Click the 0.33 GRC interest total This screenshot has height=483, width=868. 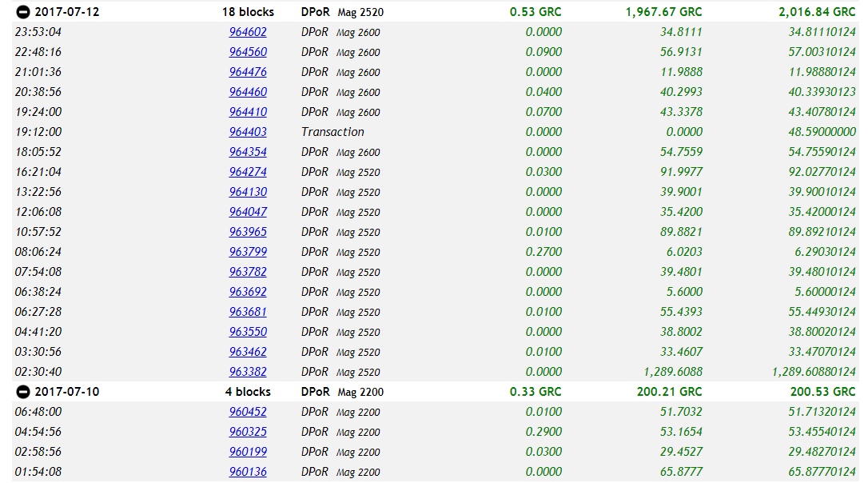point(536,392)
